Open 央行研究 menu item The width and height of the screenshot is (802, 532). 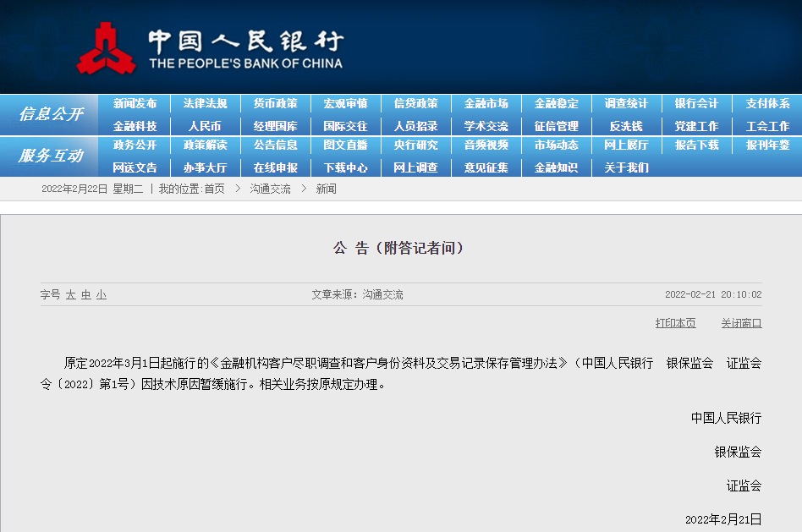pos(416,145)
